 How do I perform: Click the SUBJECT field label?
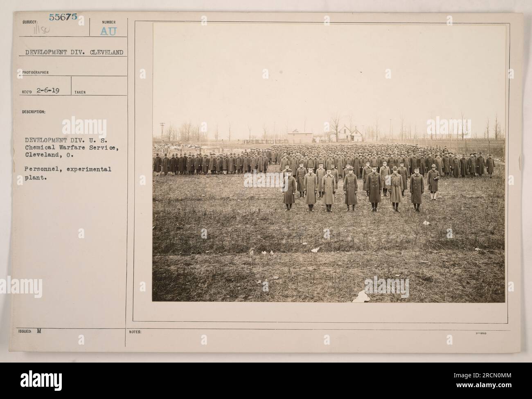30,22
